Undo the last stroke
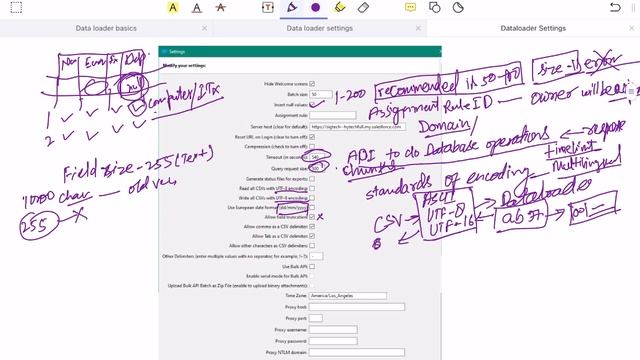Image resolution: width=640 pixels, height=360 pixels. tap(615, 8)
